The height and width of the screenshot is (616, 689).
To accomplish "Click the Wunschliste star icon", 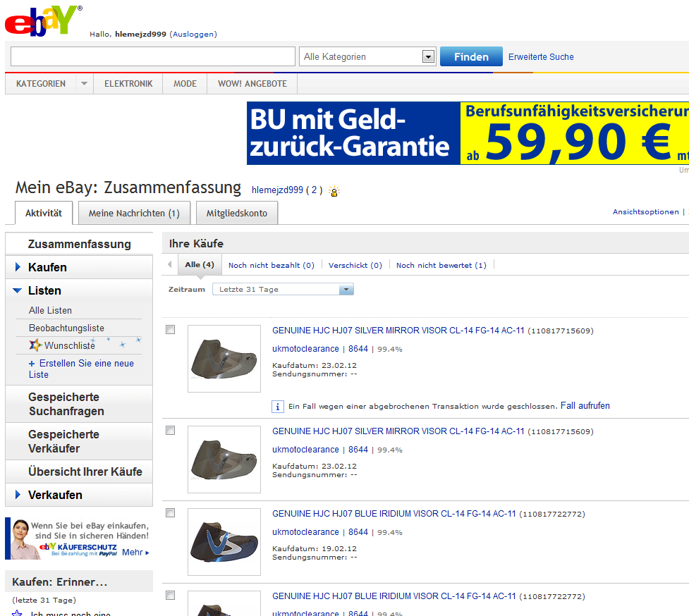I will pyautogui.click(x=35, y=345).
